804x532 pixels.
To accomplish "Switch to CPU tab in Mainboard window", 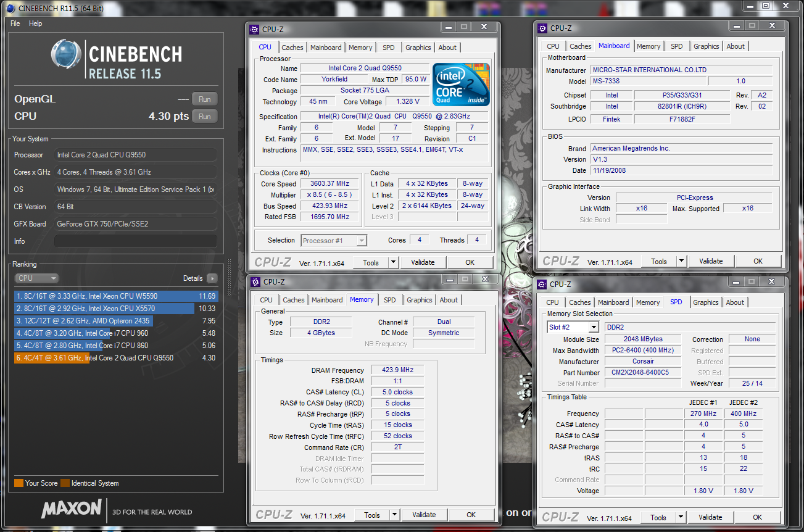I will (x=553, y=46).
